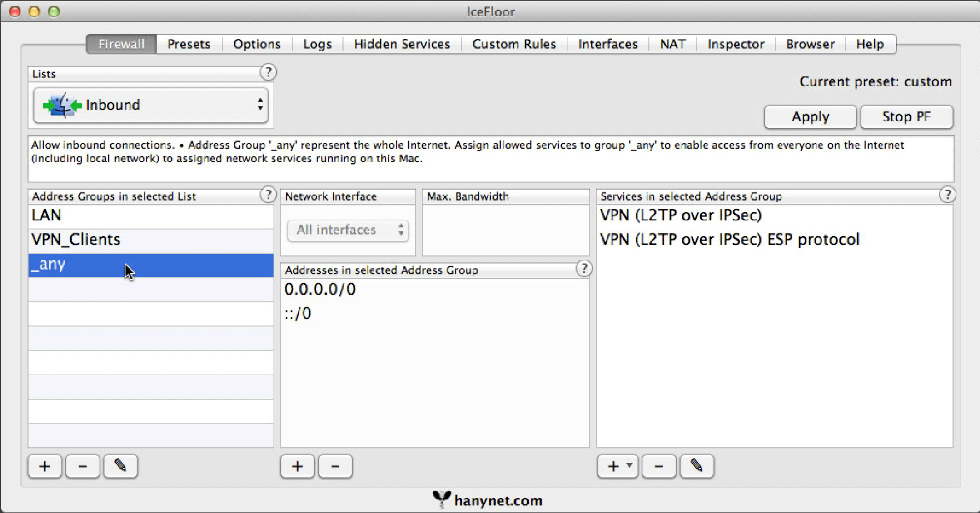Switch to the Browser tab
This screenshot has height=513, width=980.
810,44
